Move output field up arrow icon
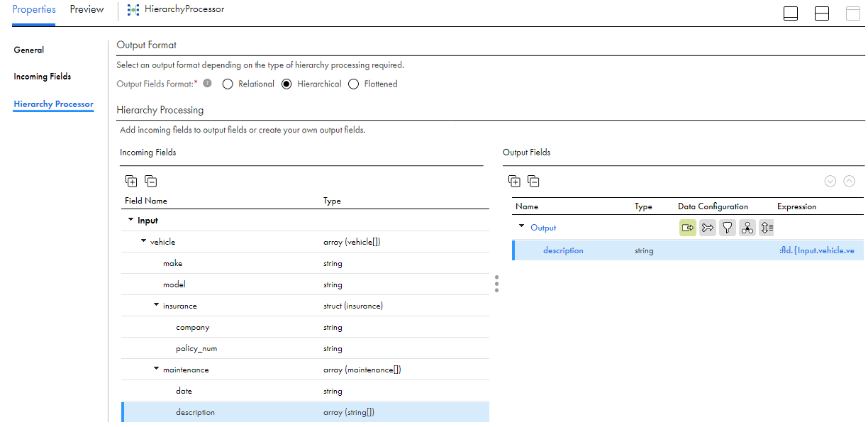The image size is (868, 427). pyautogui.click(x=850, y=181)
